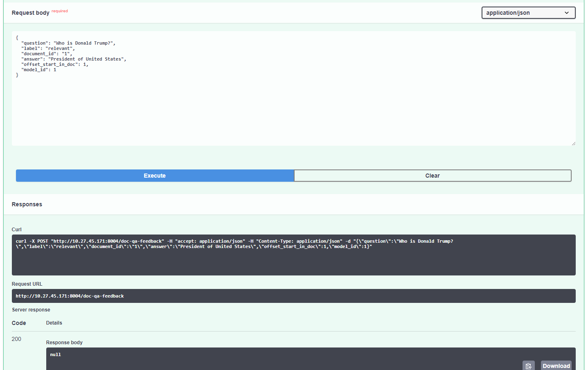Click the dropdown chevron next to application/json
The width and height of the screenshot is (588, 370).
568,13
